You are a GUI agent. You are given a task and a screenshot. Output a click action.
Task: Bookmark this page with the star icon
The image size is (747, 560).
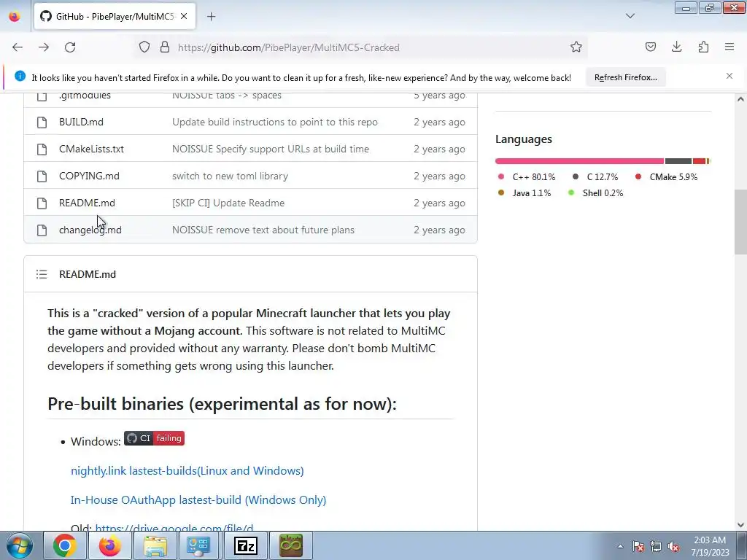576,47
